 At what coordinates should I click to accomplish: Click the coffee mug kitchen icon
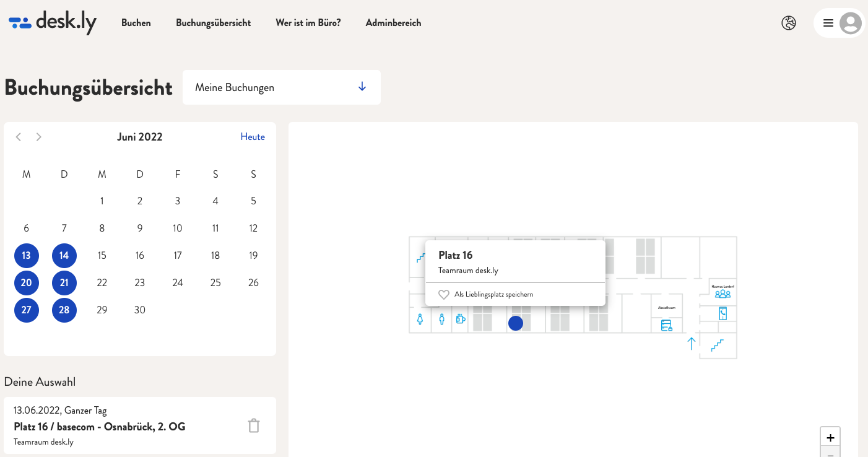pyautogui.click(x=461, y=319)
